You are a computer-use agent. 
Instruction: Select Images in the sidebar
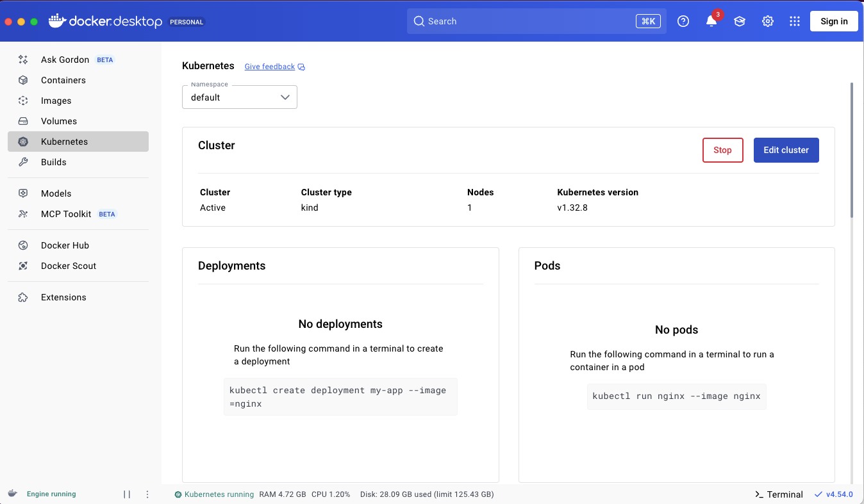(78, 101)
